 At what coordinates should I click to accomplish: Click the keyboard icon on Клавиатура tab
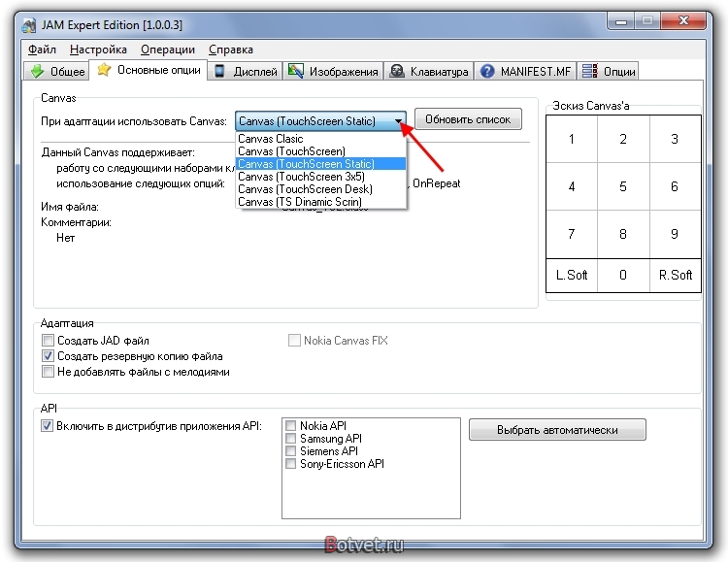click(x=397, y=71)
